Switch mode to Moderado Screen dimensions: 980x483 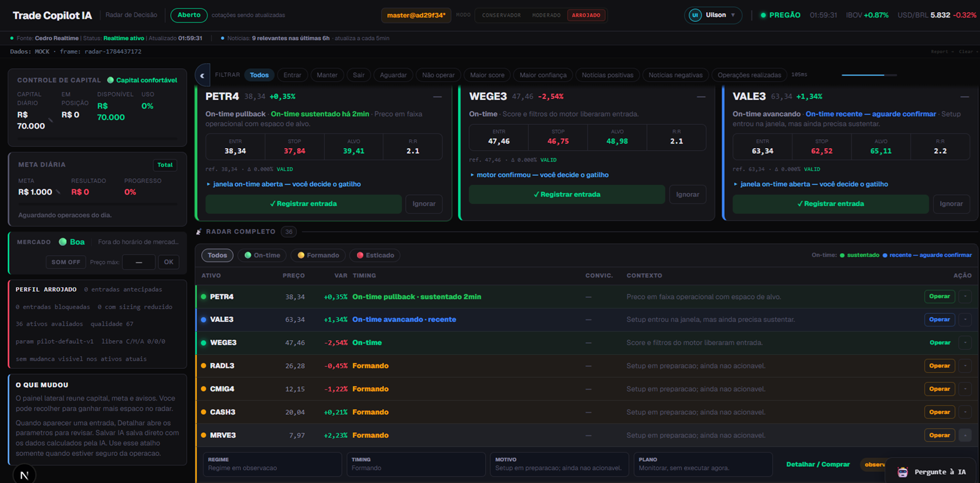(x=546, y=15)
